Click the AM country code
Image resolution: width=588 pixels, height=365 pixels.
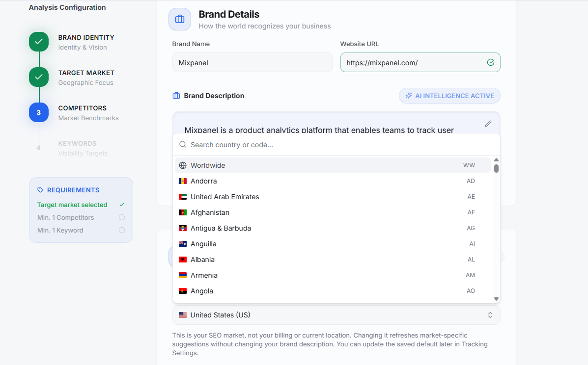pos(470,276)
